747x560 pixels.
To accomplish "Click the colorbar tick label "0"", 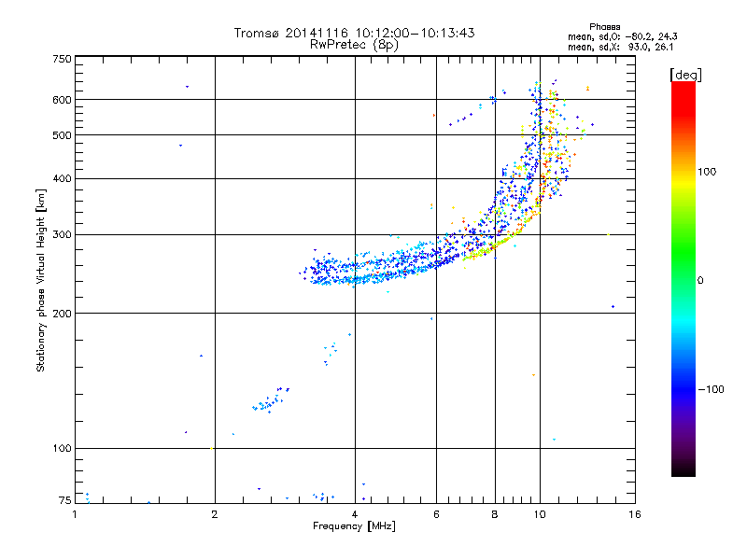I will point(700,281).
